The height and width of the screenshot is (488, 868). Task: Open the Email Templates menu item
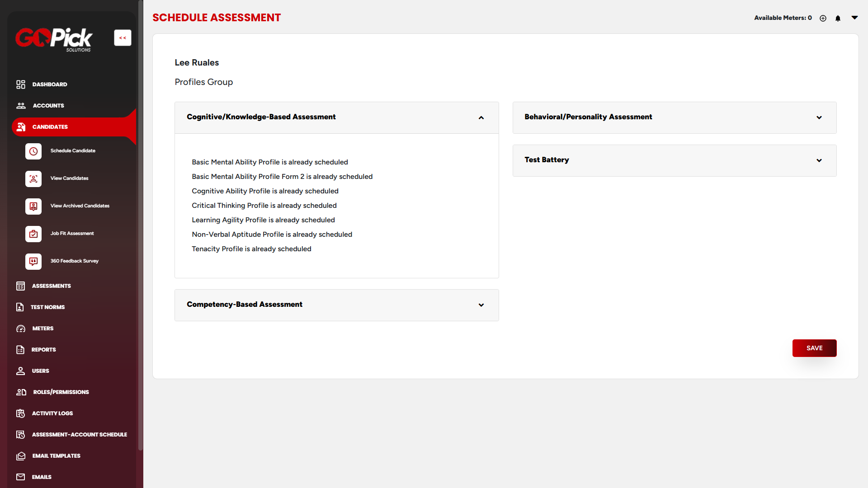pyautogui.click(x=56, y=456)
